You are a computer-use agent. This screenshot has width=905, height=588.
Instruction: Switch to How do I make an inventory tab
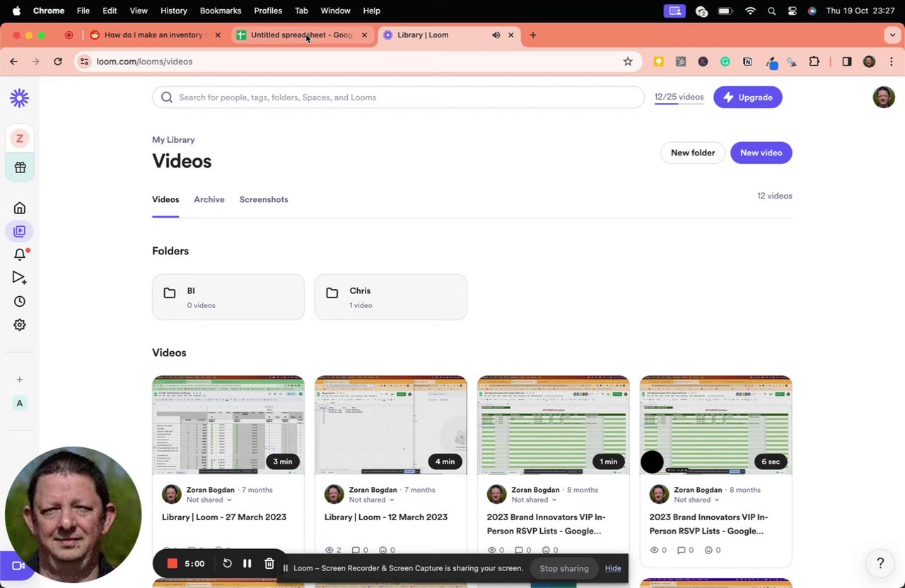point(155,35)
